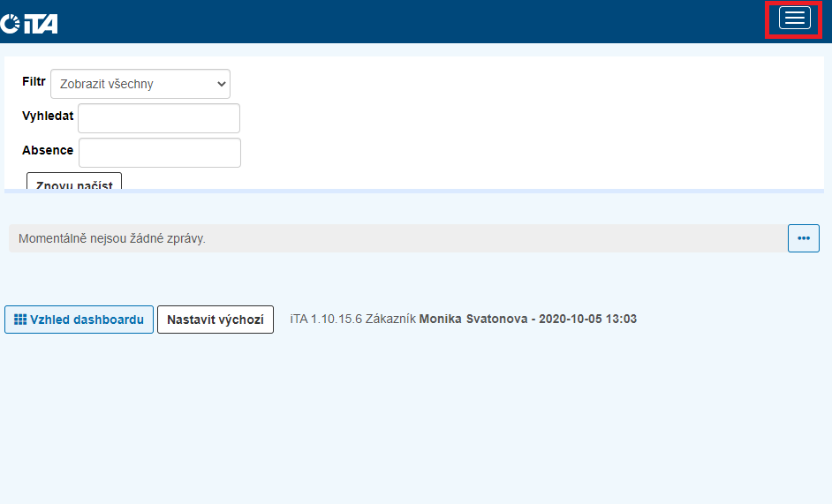
Task: Click the Nastavit výchozí button
Action: 215,320
